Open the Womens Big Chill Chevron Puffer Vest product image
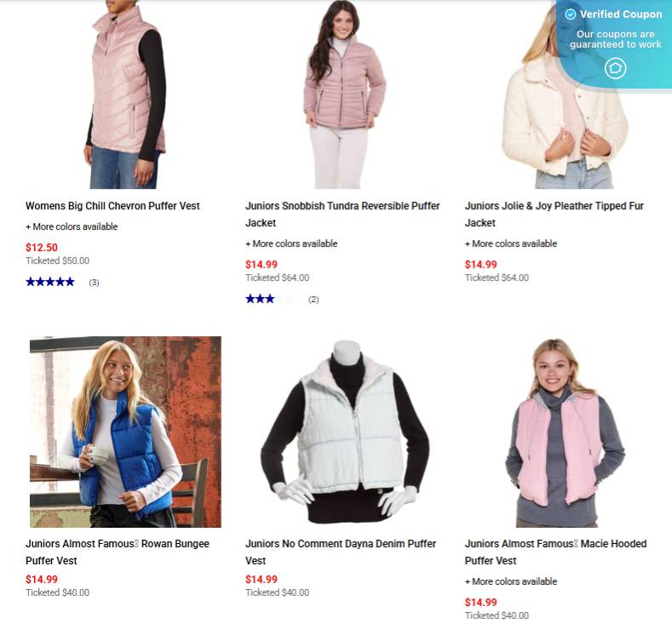Viewport: 672px width, 635px height. click(x=125, y=94)
